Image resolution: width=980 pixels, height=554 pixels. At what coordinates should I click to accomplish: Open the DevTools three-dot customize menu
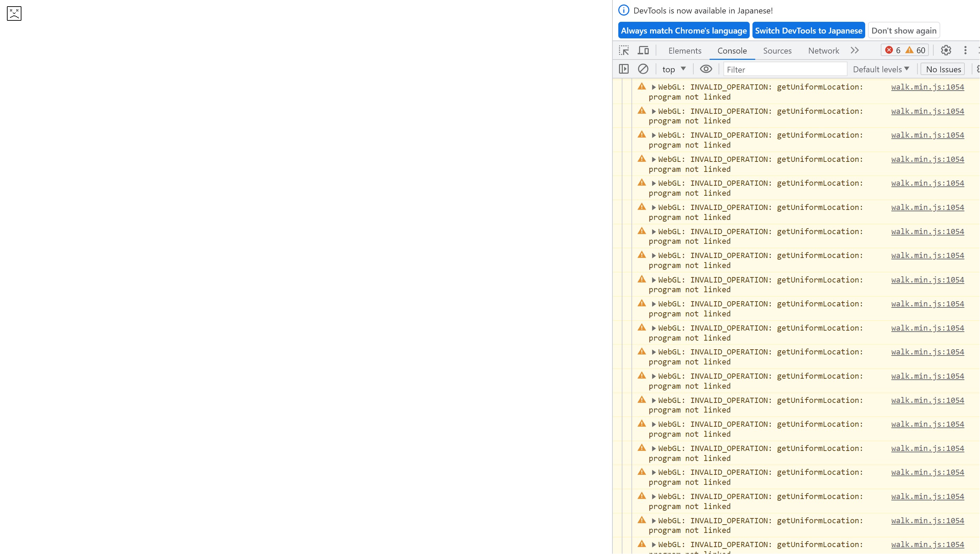965,50
